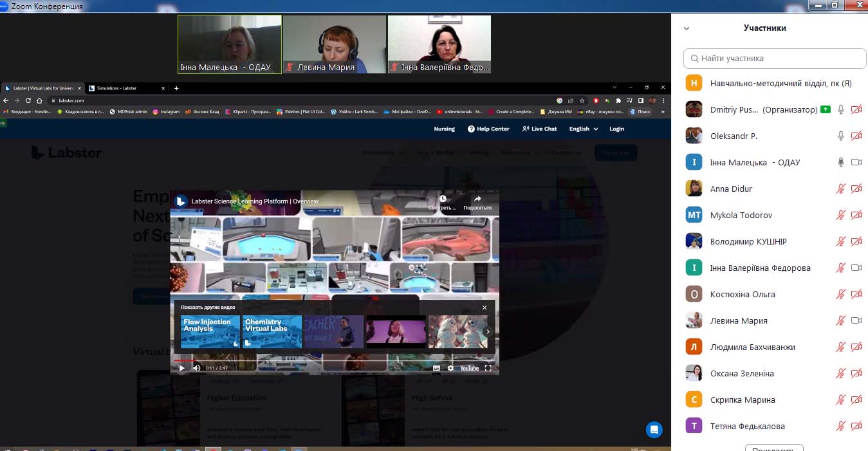The height and width of the screenshot is (451, 868).
Task: Focus the Найти участника search field
Action: click(775, 58)
